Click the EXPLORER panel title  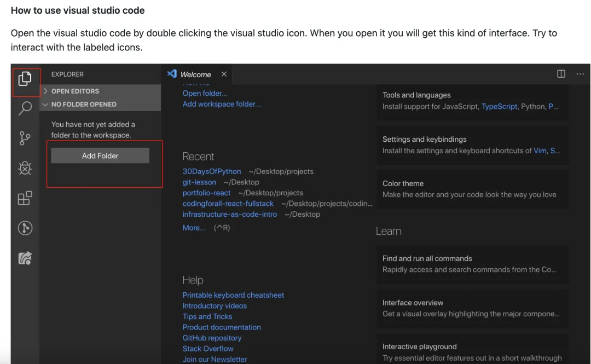tap(67, 74)
